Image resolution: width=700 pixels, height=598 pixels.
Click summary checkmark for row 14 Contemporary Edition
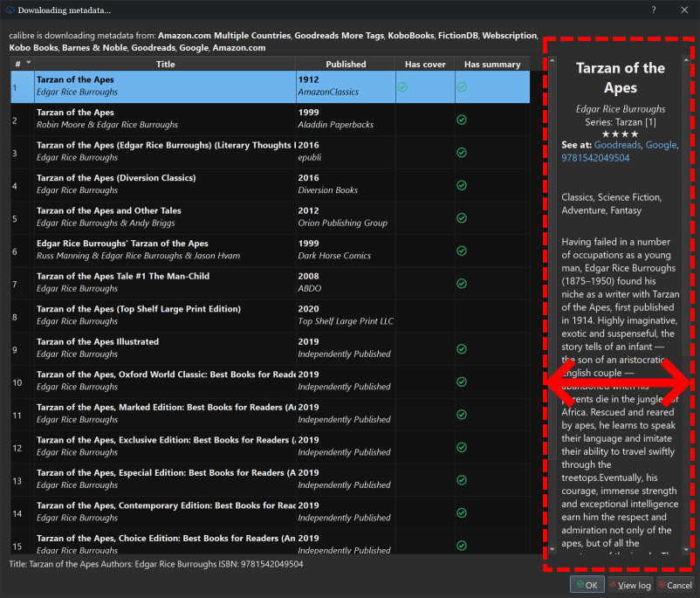(x=462, y=512)
